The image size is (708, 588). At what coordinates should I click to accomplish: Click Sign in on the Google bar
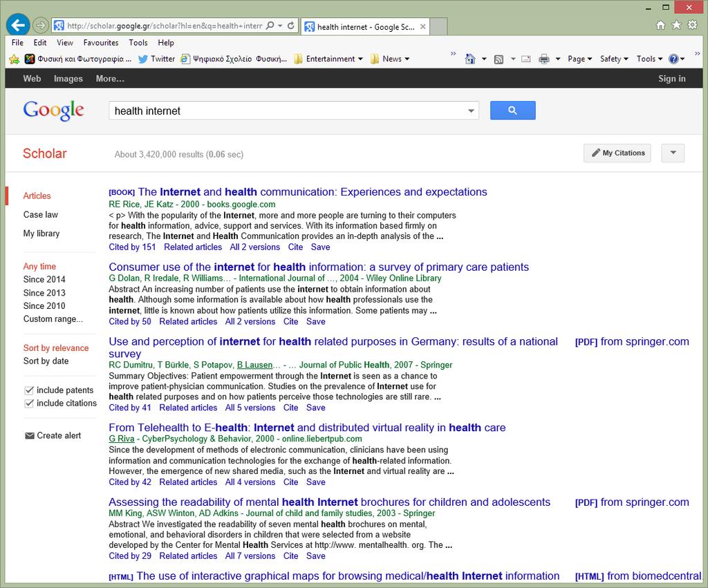coord(671,79)
